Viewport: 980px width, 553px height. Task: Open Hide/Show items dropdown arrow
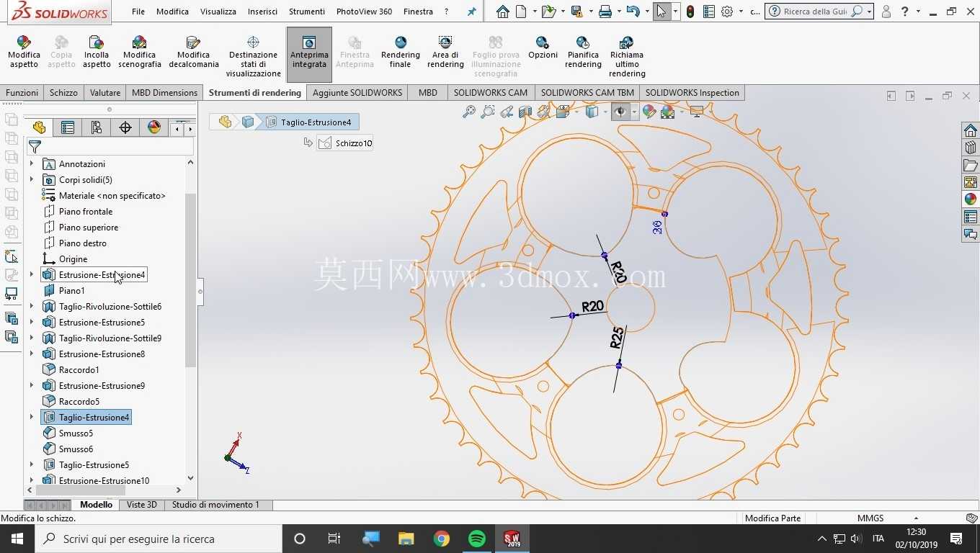(634, 112)
